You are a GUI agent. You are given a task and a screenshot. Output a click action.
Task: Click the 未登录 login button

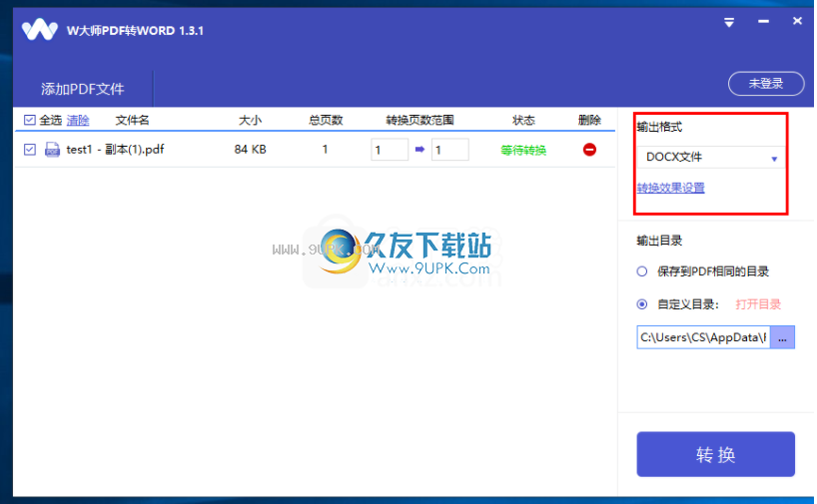[766, 83]
